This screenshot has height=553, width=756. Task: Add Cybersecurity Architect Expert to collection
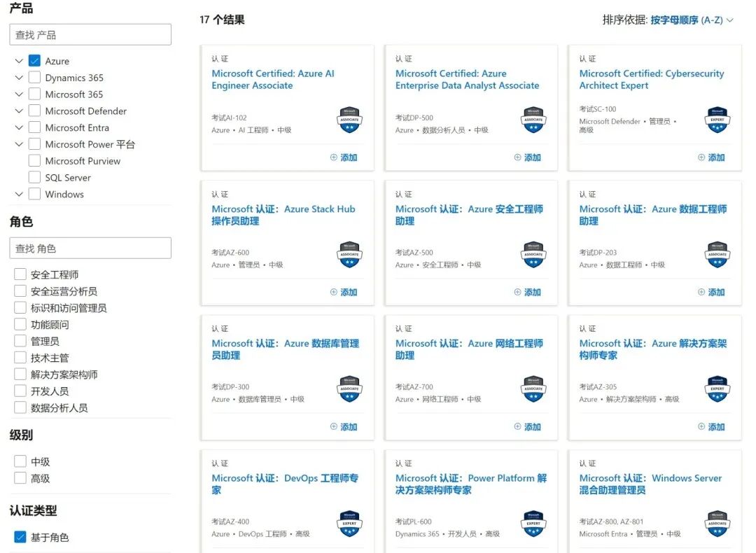pos(711,157)
